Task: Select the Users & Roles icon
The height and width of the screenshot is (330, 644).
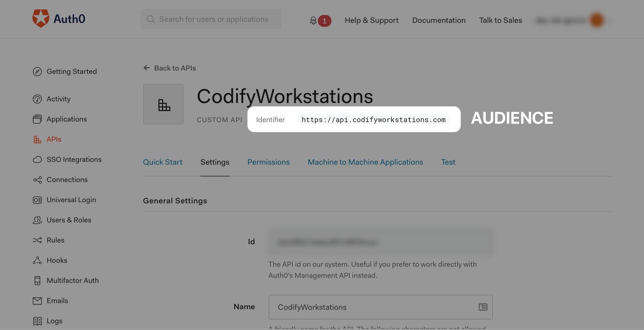Action: [37, 220]
